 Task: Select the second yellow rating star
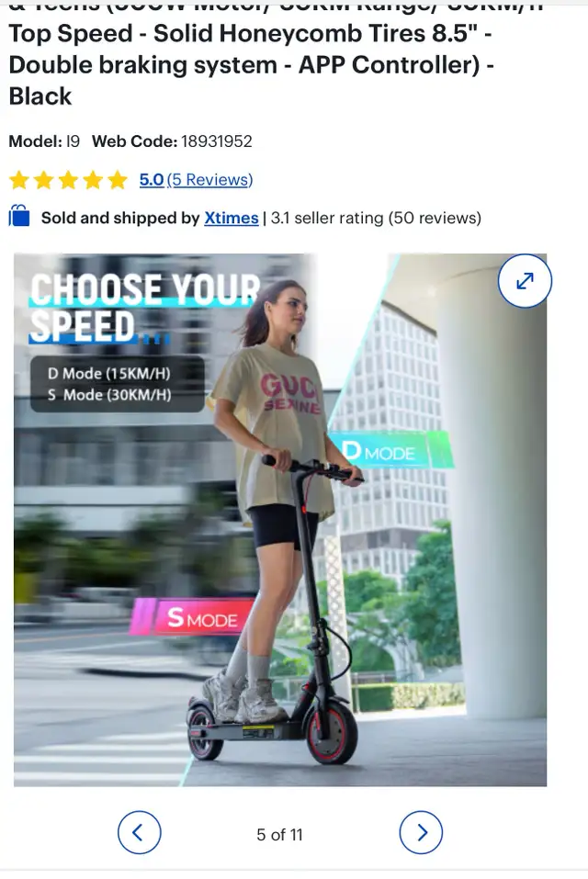(x=44, y=181)
